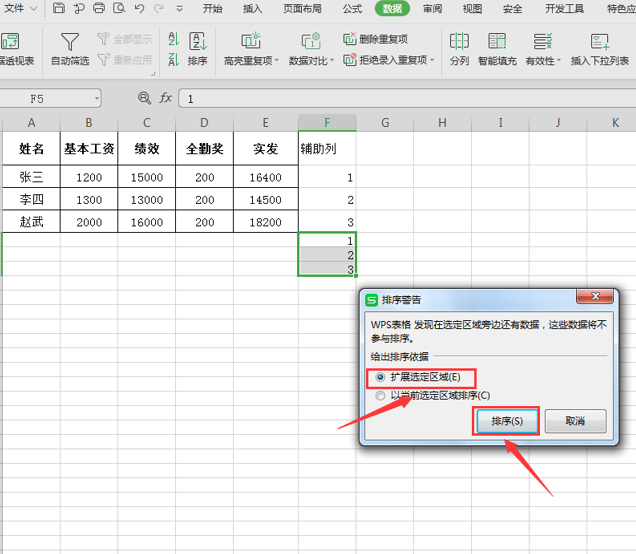The width and height of the screenshot is (636, 554).
Task: Switch to the 公式 tab
Action: 352,9
